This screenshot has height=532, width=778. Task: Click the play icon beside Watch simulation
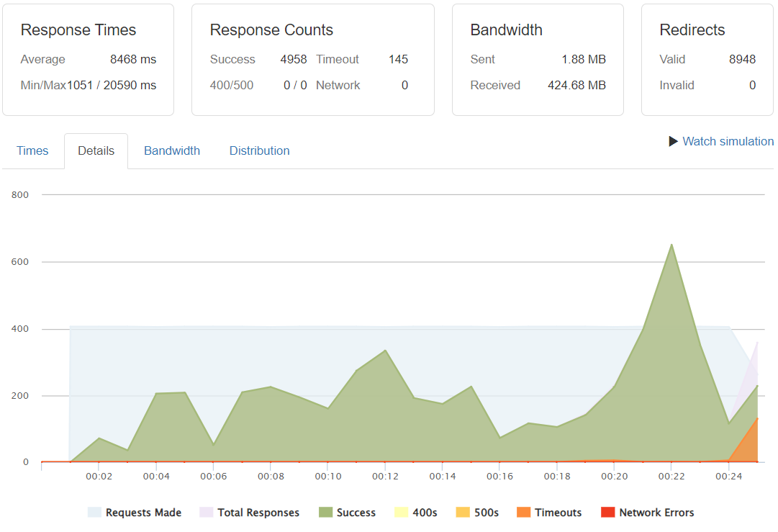point(672,141)
